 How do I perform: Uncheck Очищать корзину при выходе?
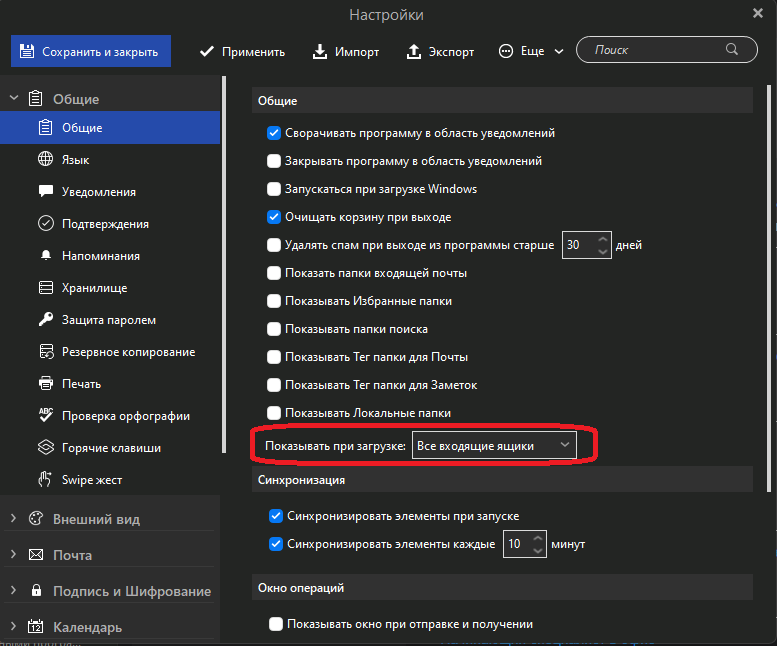coord(274,217)
